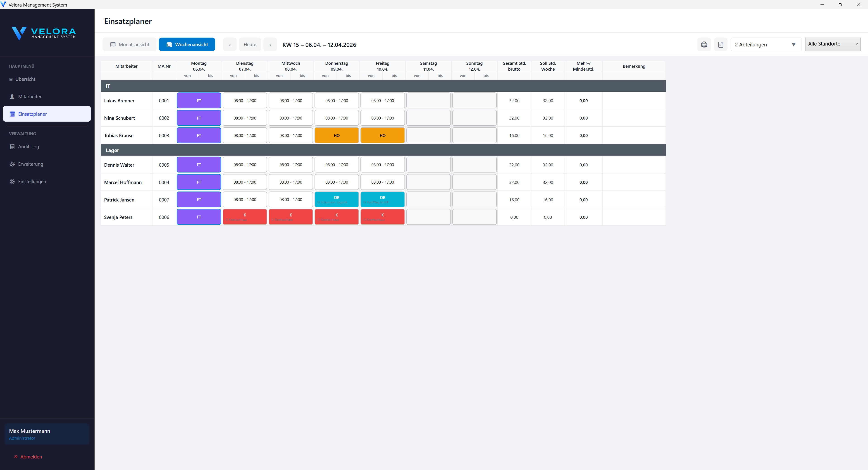Go to the next week
868x470 pixels.
tap(270, 45)
